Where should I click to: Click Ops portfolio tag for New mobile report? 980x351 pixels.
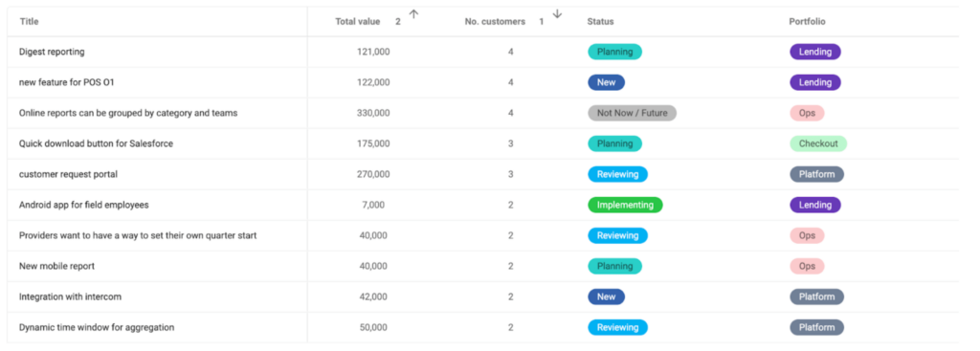807,266
